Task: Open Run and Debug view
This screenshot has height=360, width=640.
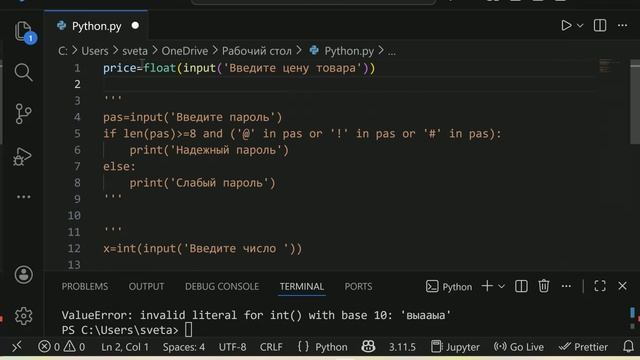Action: coord(22,156)
